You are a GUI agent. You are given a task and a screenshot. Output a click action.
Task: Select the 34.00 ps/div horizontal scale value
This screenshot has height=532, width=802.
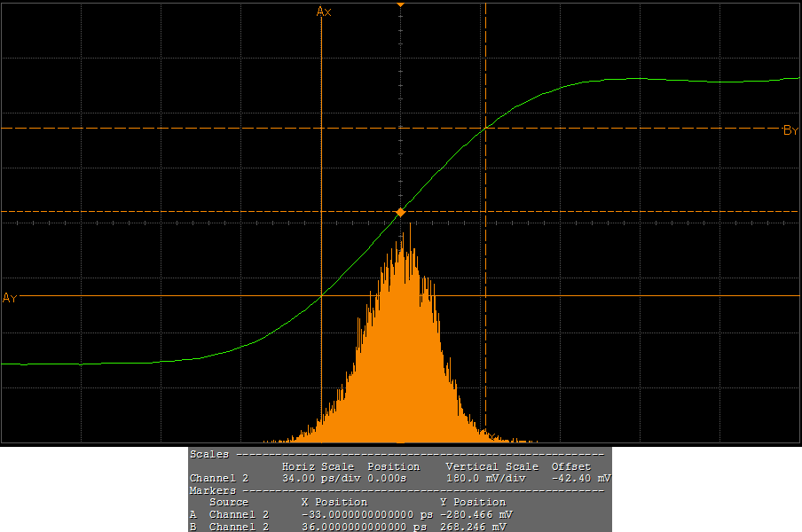(x=318, y=478)
